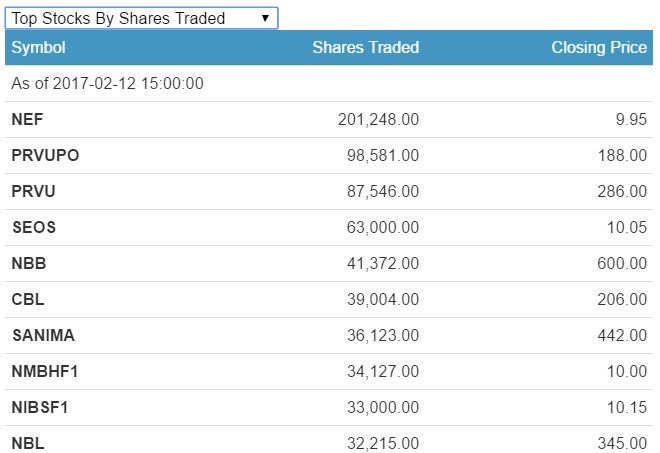This screenshot has width=660, height=453.
Task: Select the PRVUPO stock symbol
Action: click(45, 155)
